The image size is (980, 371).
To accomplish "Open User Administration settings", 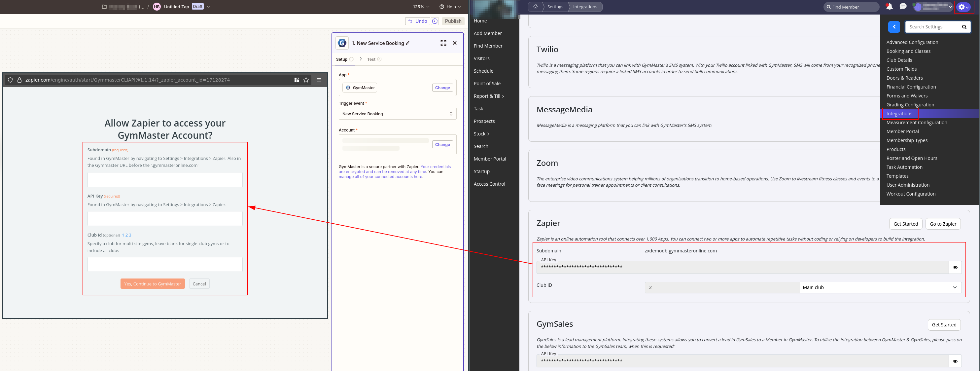I will tap(908, 185).
